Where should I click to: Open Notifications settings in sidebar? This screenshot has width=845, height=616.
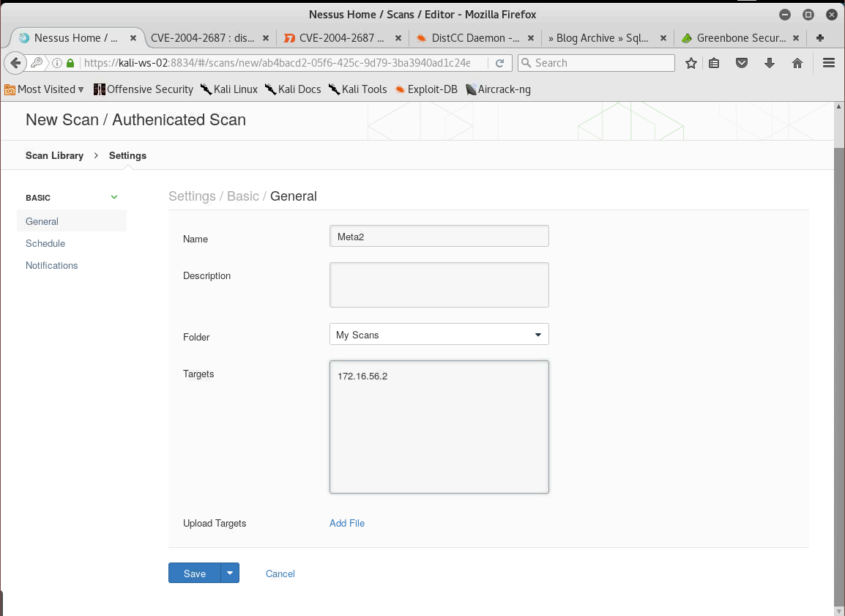point(52,266)
